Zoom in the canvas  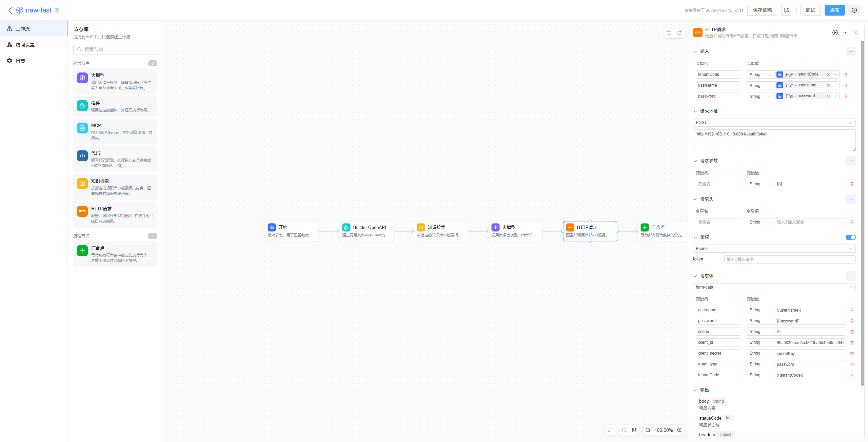[x=679, y=430]
